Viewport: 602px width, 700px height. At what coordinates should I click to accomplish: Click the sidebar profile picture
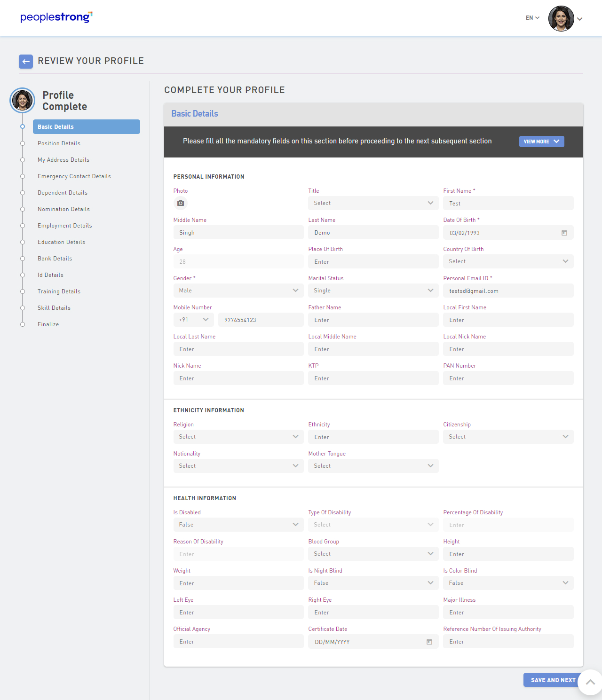pos(23,100)
